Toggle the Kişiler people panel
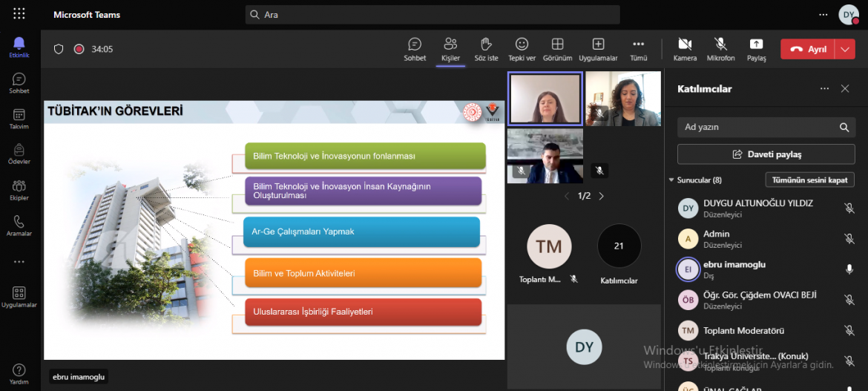This screenshot has height=391, width=868. 450,49
